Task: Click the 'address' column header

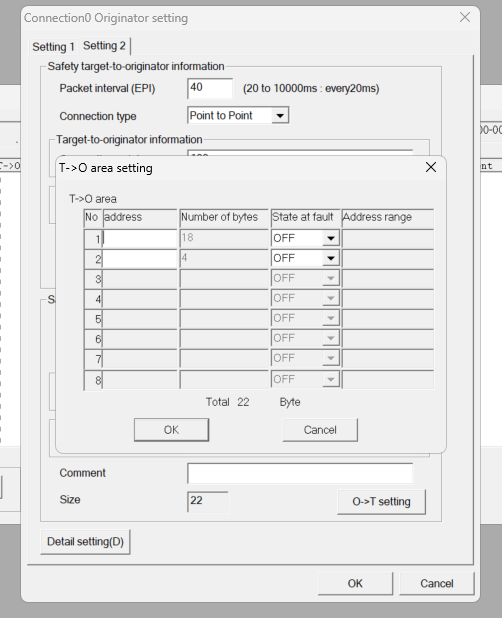Action: click(140, 218)
